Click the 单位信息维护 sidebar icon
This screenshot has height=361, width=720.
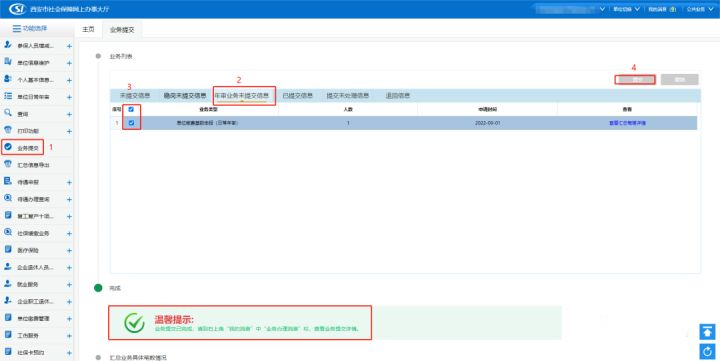(x=8, y=62)
